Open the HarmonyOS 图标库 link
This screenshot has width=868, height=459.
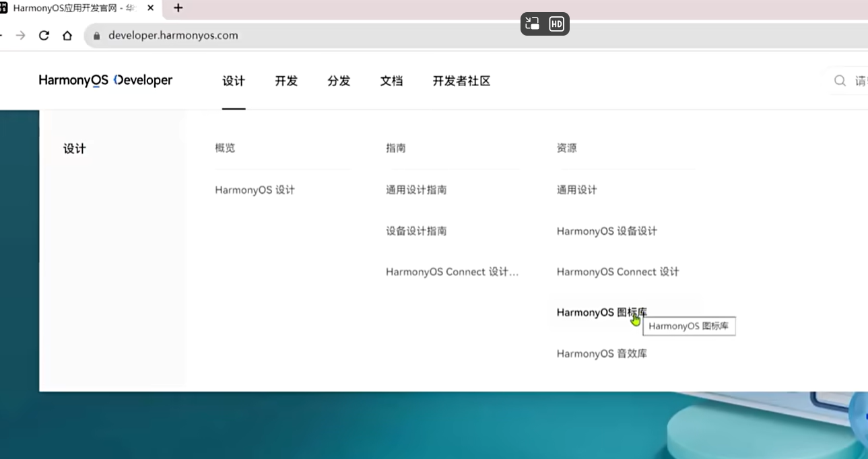[x=601, y=312]
